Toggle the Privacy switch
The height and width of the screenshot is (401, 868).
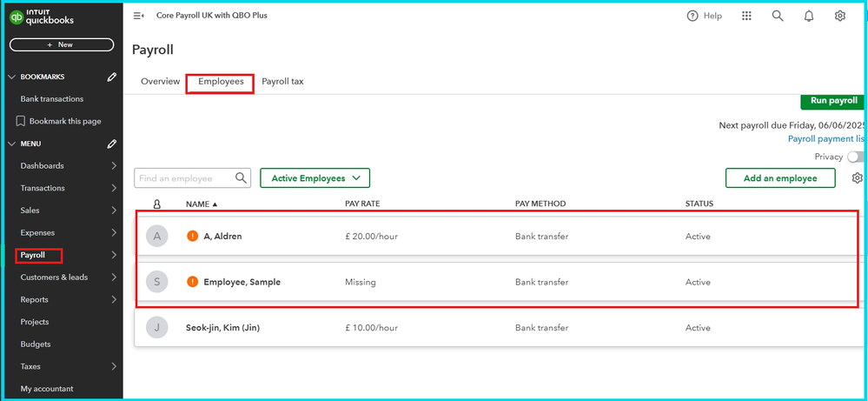click(856, 157)
